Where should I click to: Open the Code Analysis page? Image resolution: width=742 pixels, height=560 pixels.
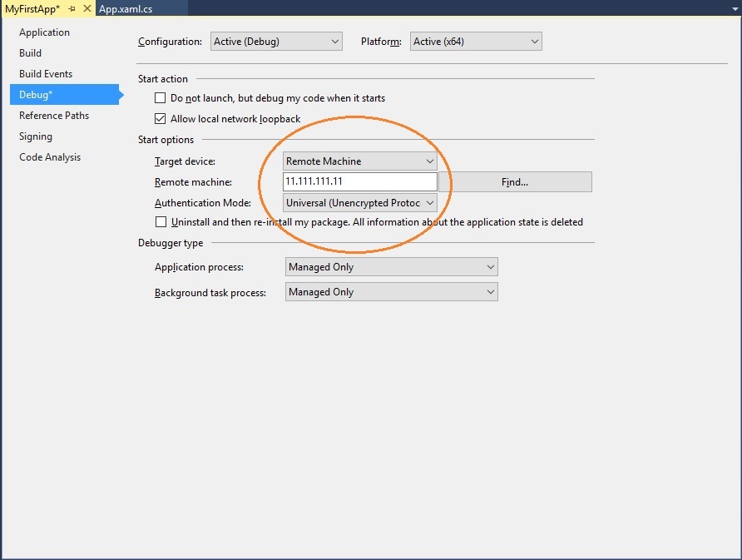[49, 156]
